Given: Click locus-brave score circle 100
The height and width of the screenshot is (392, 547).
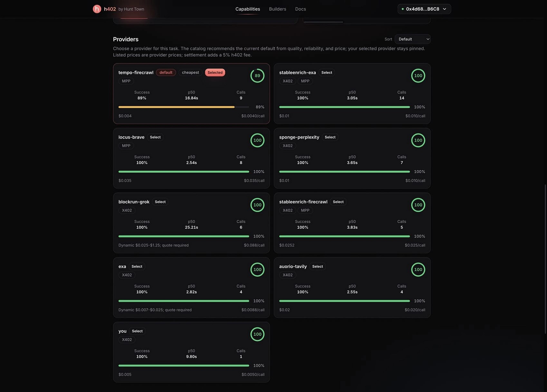Looking at the screenshot, I should tap(257, 140).
